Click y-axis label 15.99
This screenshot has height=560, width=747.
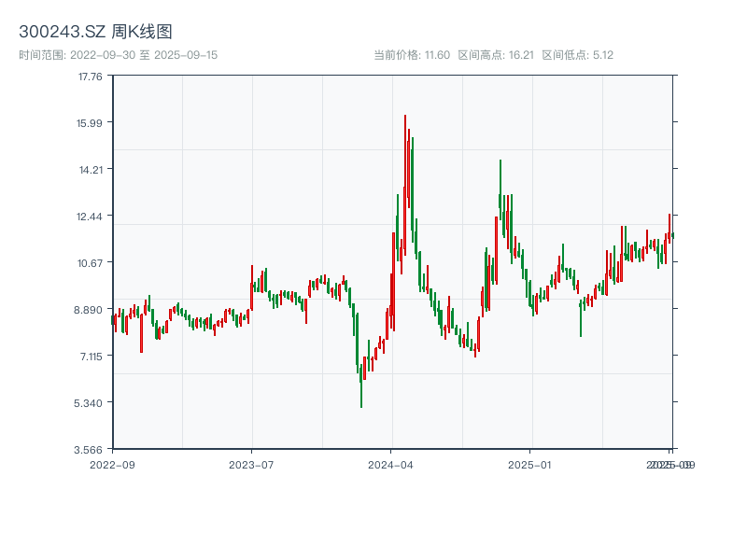(x=90, y=123)
